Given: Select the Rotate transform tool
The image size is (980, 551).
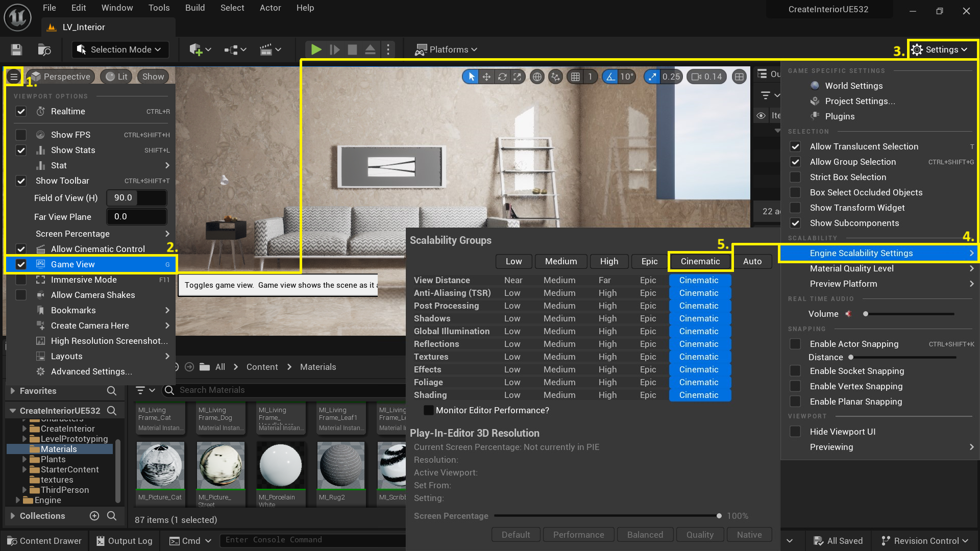Looking at the screenshot, I should [x=502, y=77].
